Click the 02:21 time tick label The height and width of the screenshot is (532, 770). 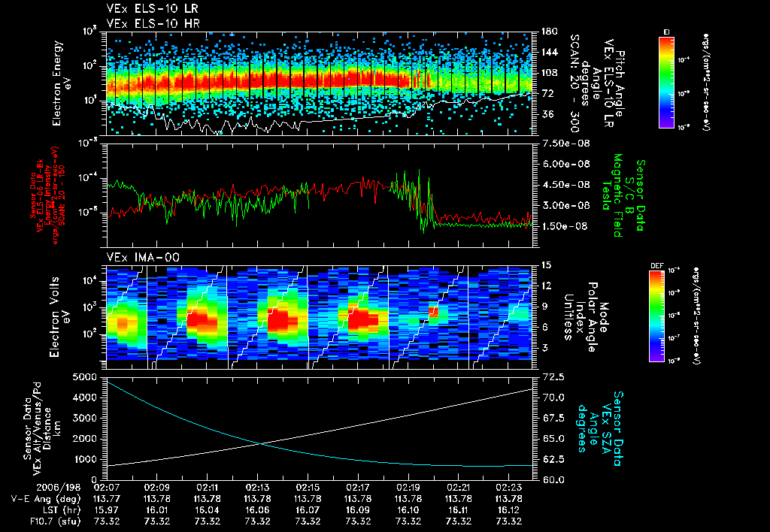click(x=459, y=488)
